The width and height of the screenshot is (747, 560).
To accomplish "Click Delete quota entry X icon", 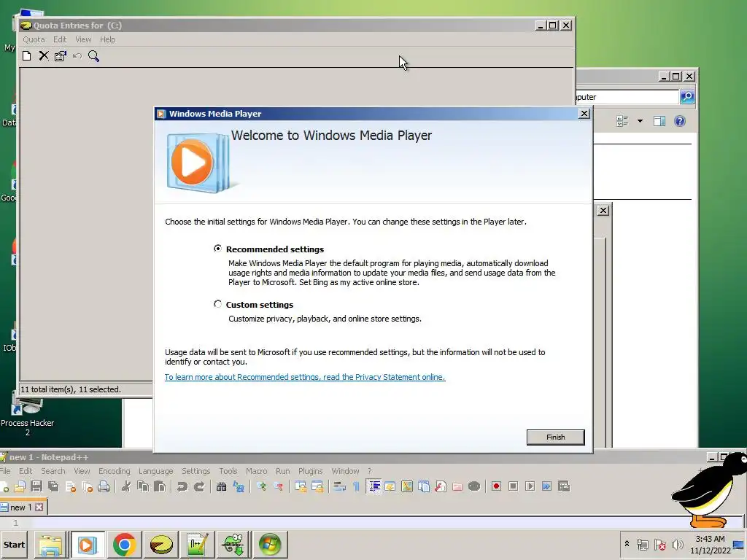I will click(x=44, y=56).
